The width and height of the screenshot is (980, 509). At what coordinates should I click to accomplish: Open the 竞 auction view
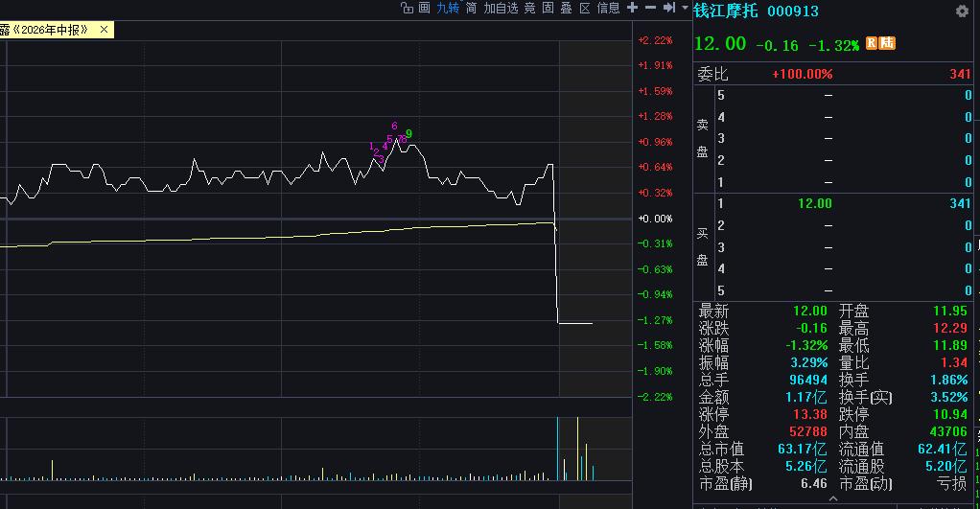(530, 8)
